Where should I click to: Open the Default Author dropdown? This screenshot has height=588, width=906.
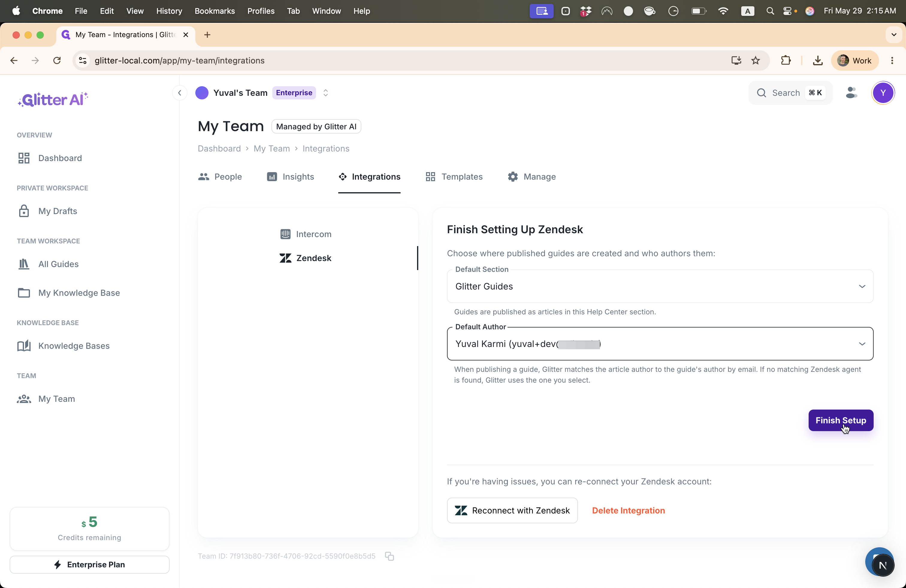point(660,344)
